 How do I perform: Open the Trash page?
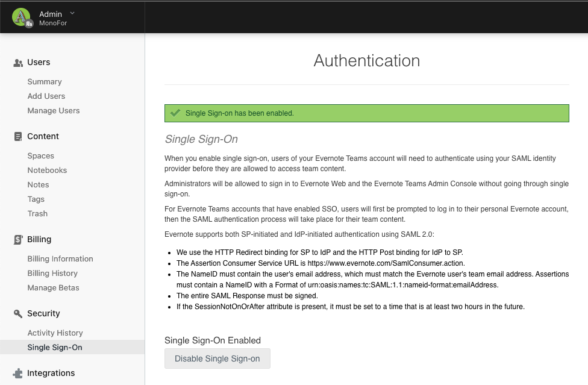click(37, 214)
